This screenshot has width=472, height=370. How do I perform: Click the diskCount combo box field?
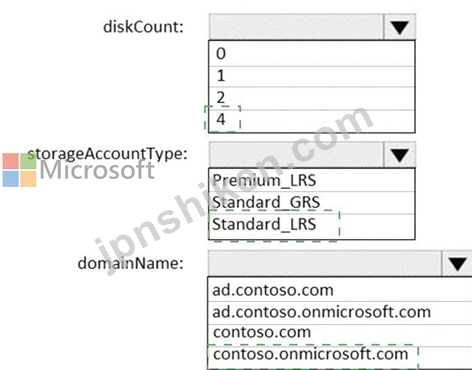296,27
